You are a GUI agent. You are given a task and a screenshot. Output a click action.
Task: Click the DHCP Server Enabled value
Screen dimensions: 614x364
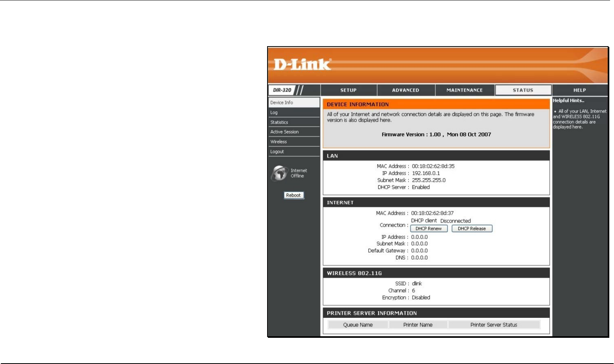coord(421,187)
